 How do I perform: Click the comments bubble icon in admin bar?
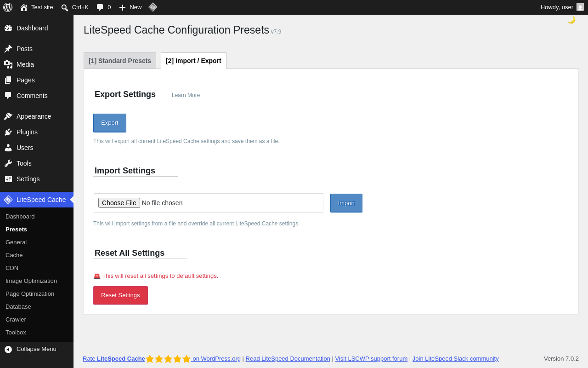point(100,7)
